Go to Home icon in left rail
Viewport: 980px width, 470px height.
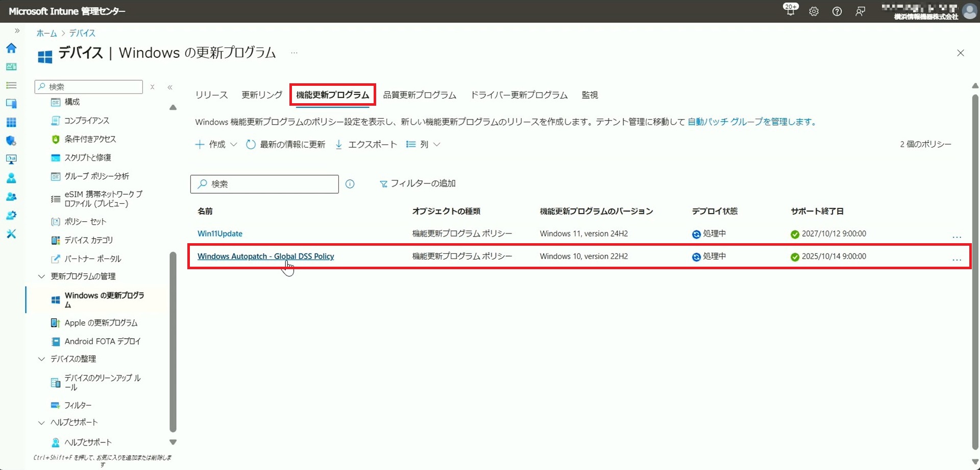point(11,48)
